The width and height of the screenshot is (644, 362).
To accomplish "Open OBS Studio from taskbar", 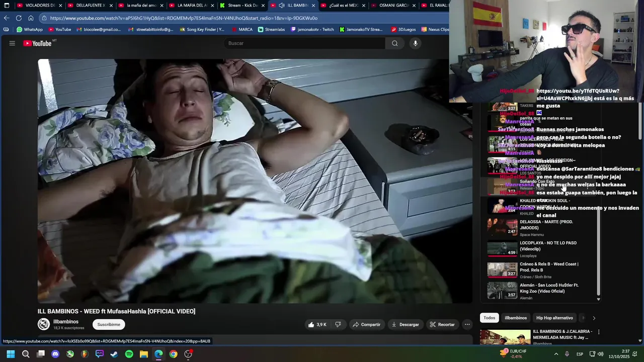I will 188,354.
